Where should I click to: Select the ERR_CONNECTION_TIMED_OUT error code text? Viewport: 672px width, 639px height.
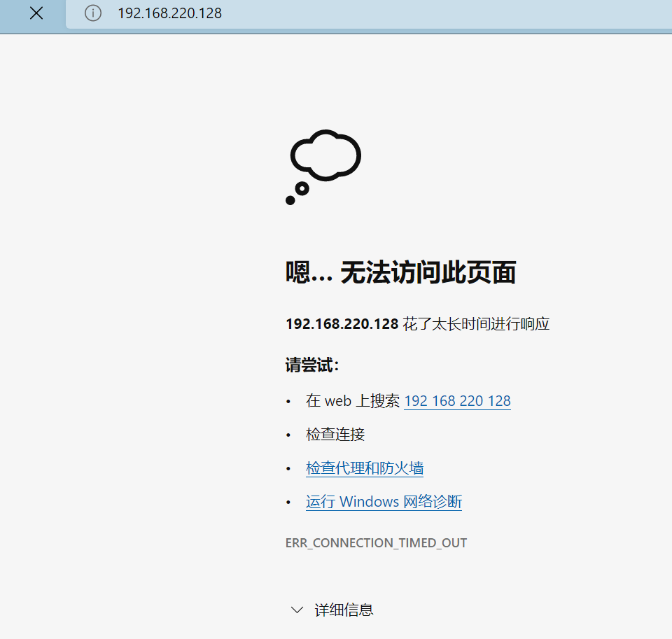[376, 543]
